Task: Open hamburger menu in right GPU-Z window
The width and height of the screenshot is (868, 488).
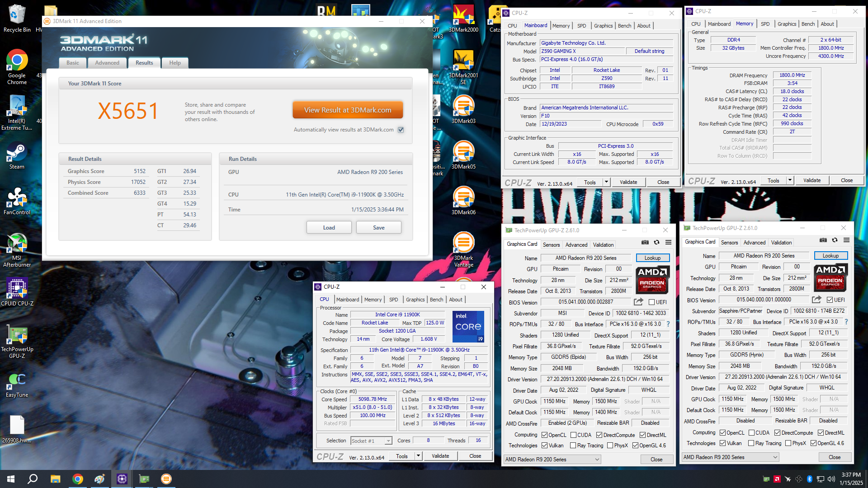Action: [x=846, y=240]
